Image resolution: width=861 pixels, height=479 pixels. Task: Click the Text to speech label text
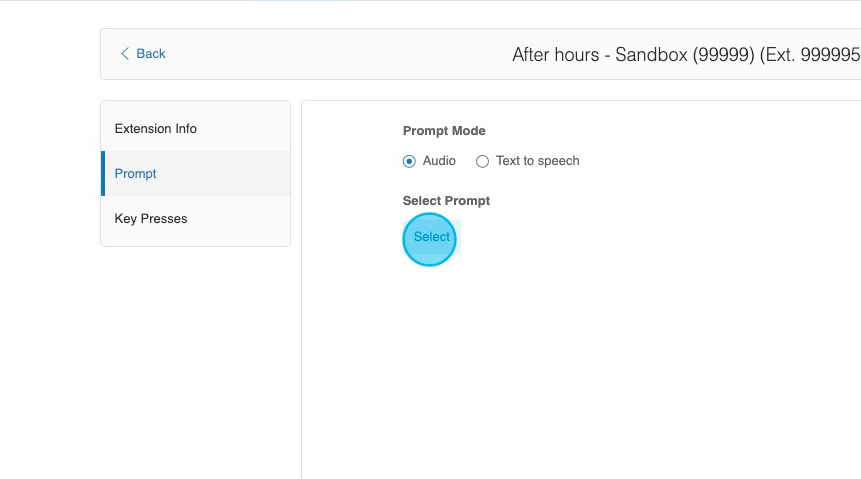click(537, 161)
